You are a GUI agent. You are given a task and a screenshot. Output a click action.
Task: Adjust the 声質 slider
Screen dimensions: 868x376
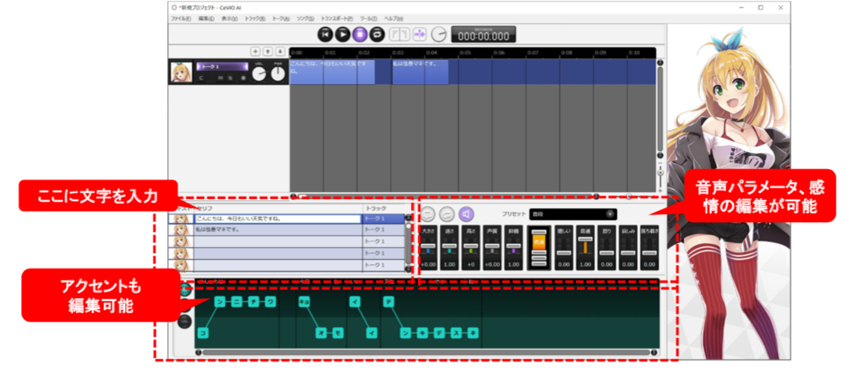click(492, 246)
